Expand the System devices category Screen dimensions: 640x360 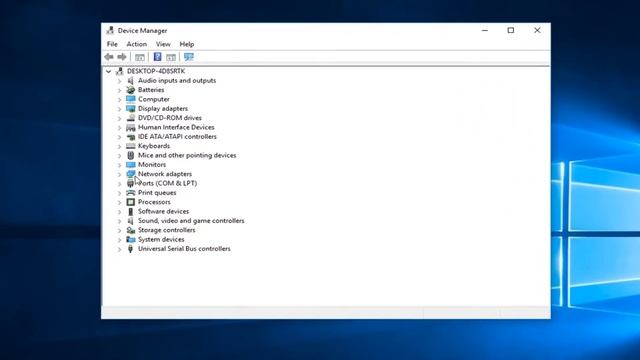point(119,240)
